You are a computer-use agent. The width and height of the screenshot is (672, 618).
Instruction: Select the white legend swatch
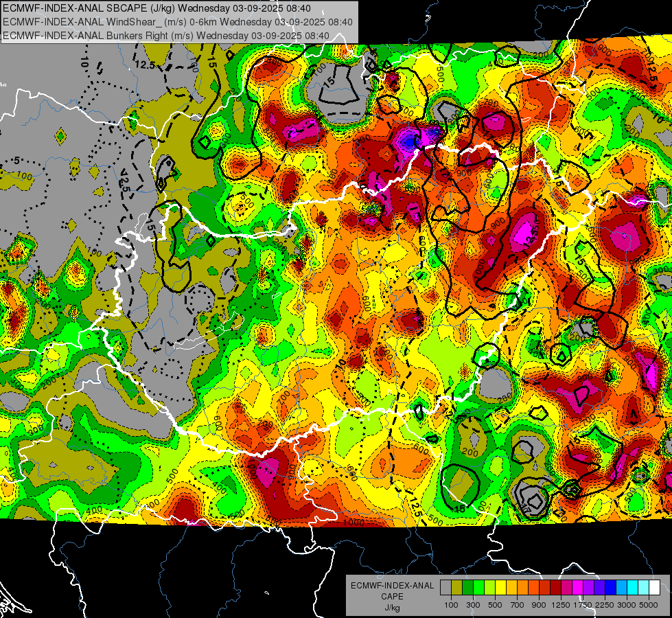pos(654,588)
